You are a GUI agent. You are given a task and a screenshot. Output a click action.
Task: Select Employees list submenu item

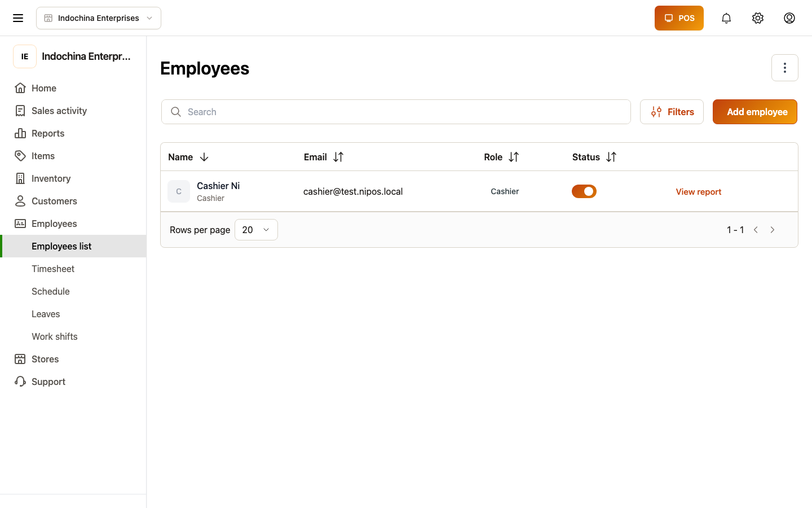point(73,246)
